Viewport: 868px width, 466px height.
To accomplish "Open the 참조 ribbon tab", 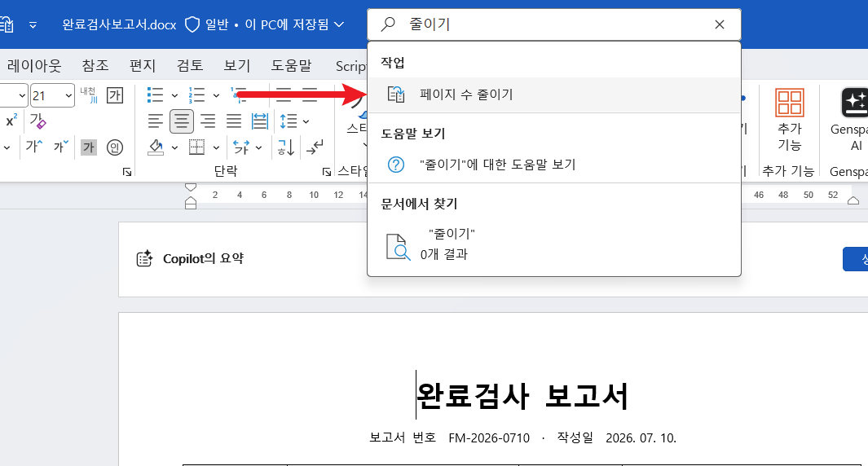I will click(95, 65).
